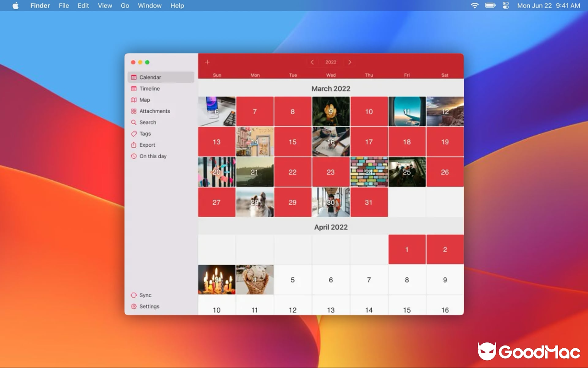Open April 4 ice cream entry
Viewport: 588px width, 368px height.
(x=255, y=280)
